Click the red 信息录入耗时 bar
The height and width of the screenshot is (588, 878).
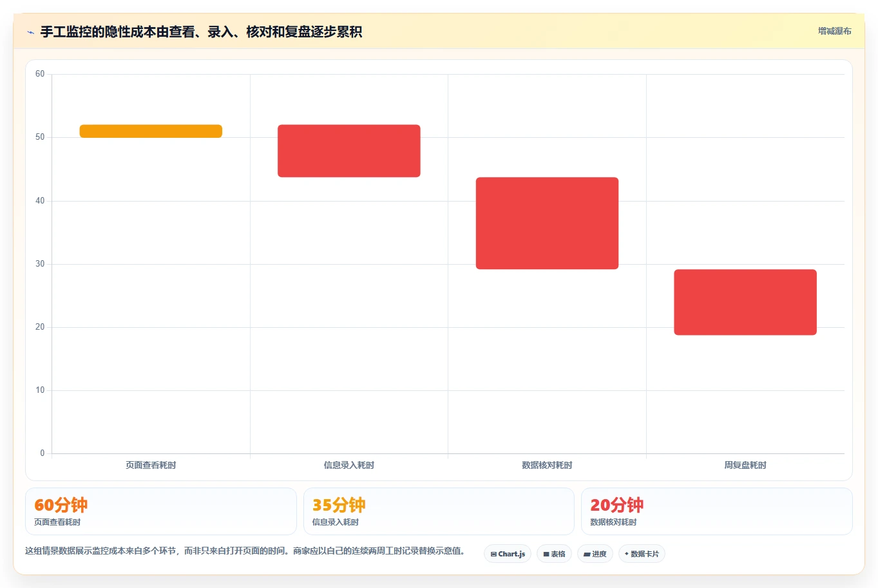[349, 151]
